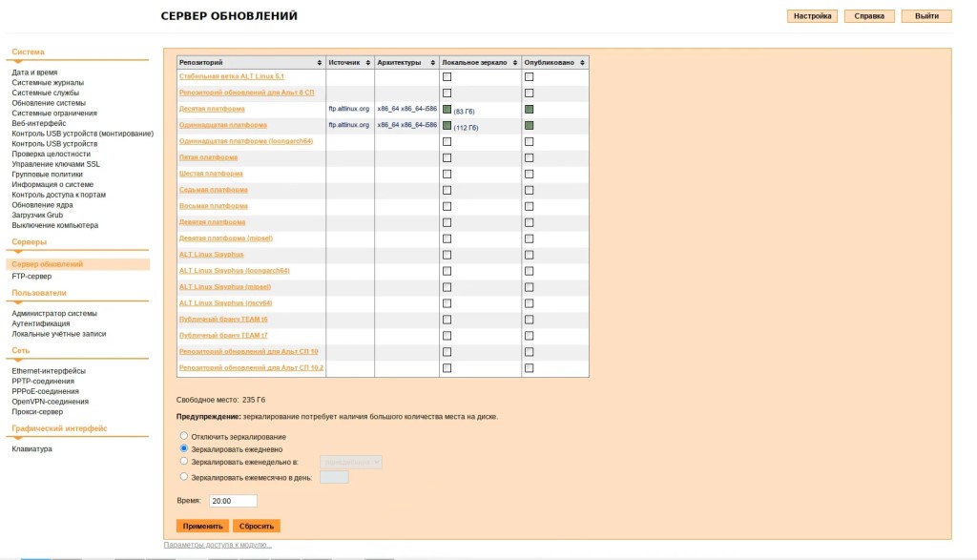The width and height of the screenshot is (977, 560).
Task: Select Зеркалировать еженедельно radio button
Action: (184, 462)
